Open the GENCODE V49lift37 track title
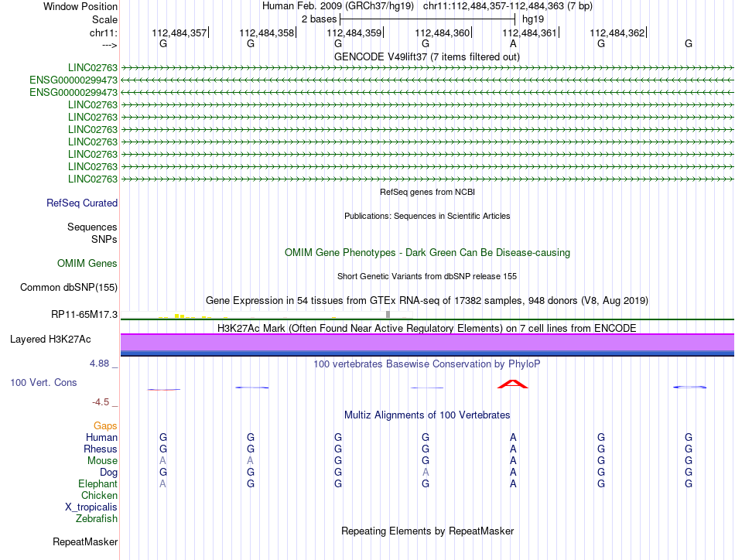The height and width of the screenshot is (560, 735). [427, 56]
